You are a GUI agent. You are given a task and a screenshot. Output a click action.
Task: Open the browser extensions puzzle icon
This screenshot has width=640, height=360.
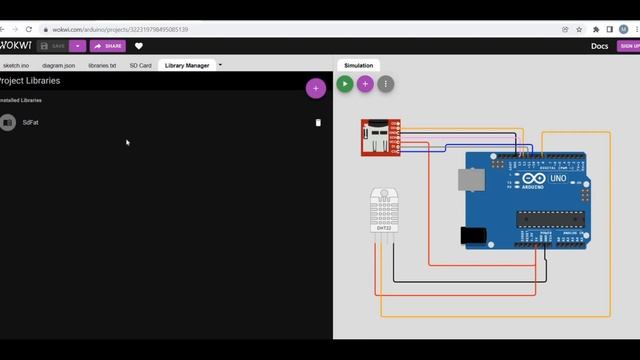click(x=596, y=29)
